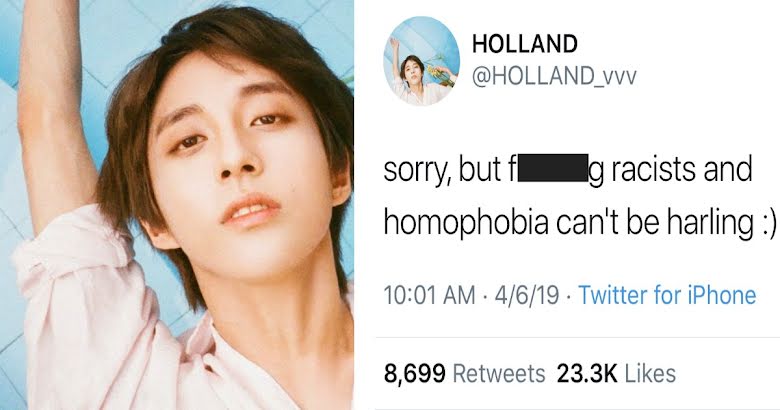The height and width of the screenshot is (410, 780).
Task: Click the divider line above retweet counts
Action: [578, 337]
